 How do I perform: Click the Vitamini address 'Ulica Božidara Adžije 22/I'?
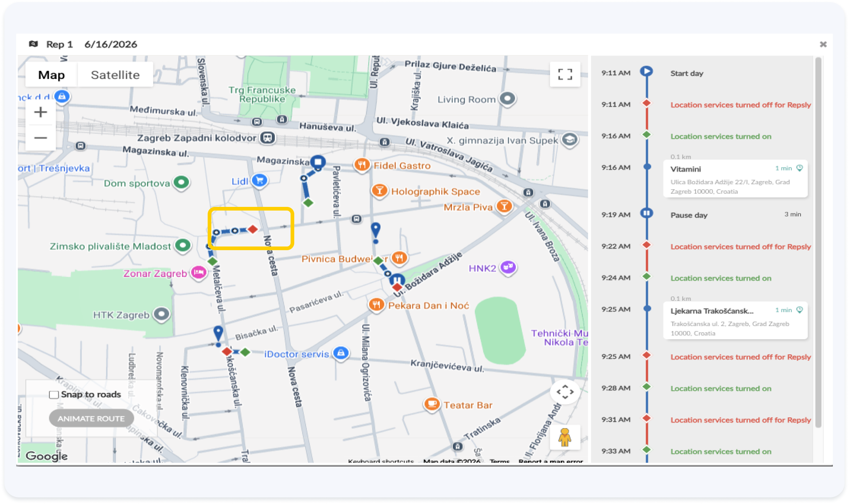(x=709, y=182)
